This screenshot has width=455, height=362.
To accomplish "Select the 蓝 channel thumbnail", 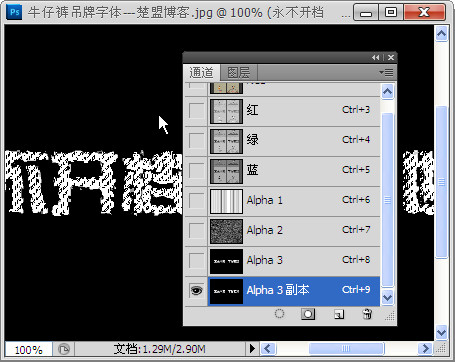I will tap(226, 171).
